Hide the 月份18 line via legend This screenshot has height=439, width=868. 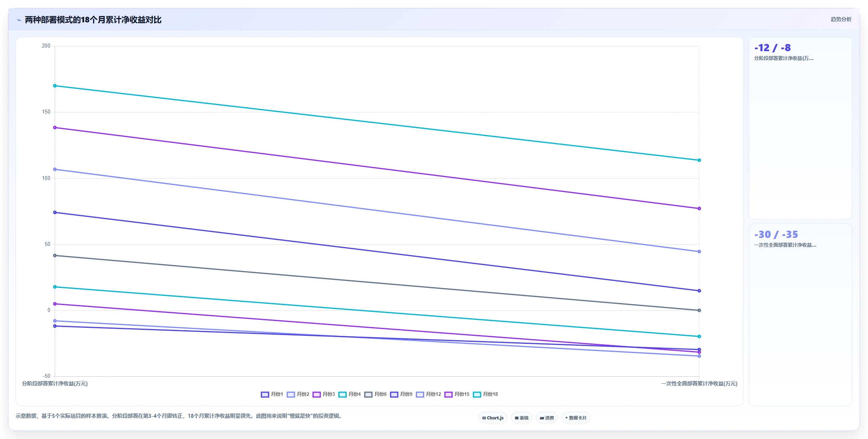tap(485, 394)
